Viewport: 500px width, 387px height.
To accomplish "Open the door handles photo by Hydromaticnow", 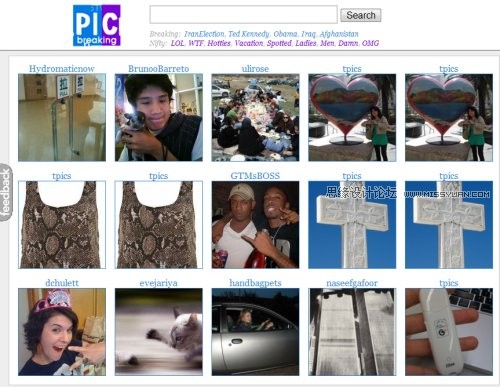I will pyautogui.click(x=62, y=118).
